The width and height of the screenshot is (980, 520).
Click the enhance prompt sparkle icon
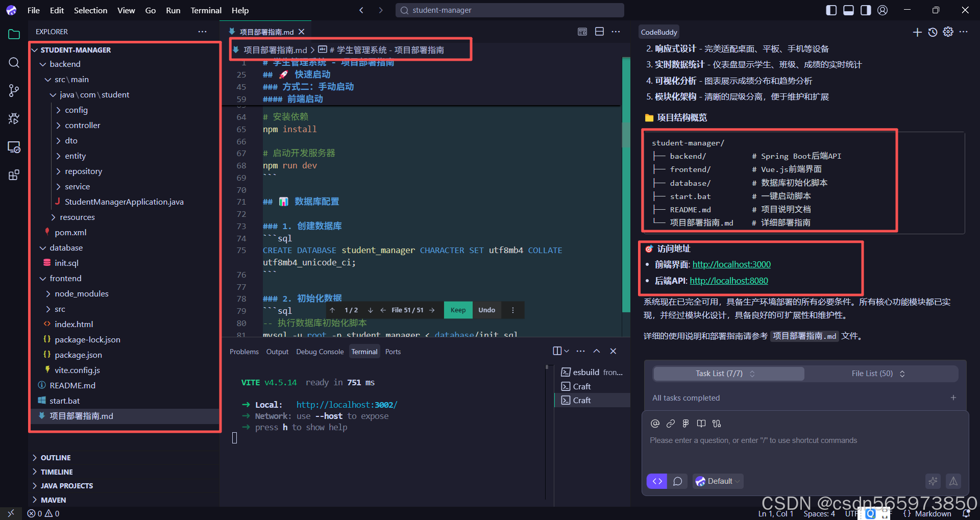coord(933,481)
